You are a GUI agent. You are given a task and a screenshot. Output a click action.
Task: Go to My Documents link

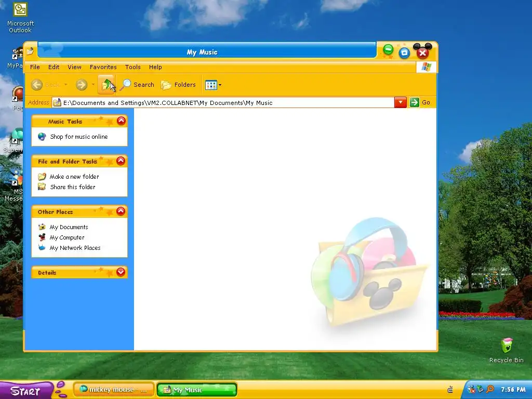point(69,227)
